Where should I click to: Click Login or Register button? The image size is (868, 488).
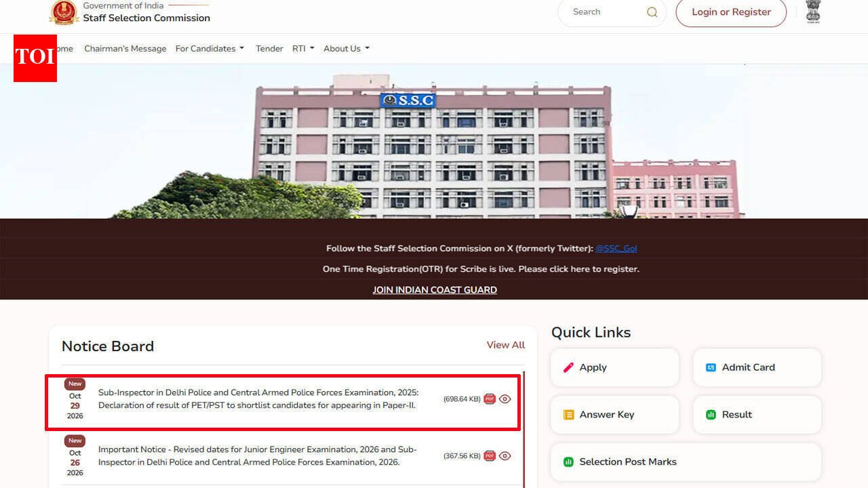point(731,12)
